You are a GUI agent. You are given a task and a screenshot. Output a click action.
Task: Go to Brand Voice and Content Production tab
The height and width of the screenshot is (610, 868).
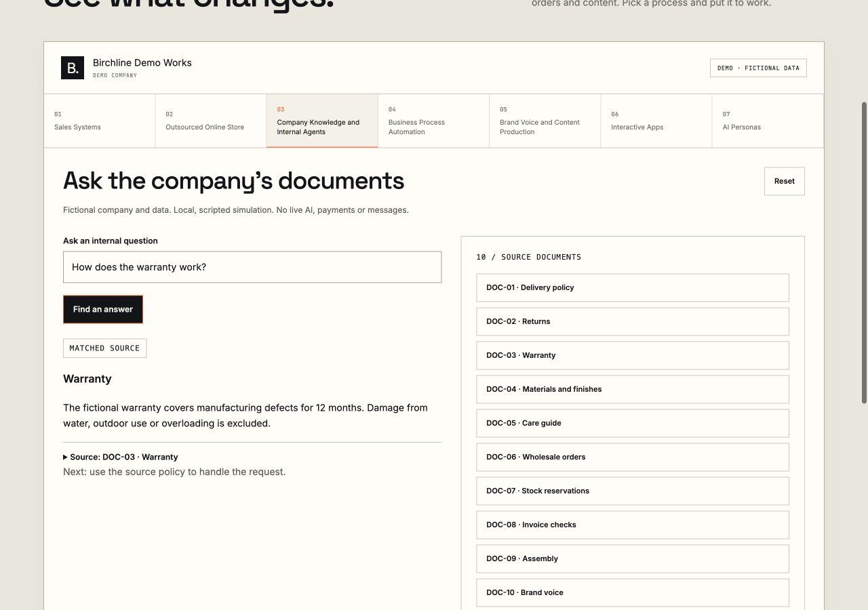point(545,121)
